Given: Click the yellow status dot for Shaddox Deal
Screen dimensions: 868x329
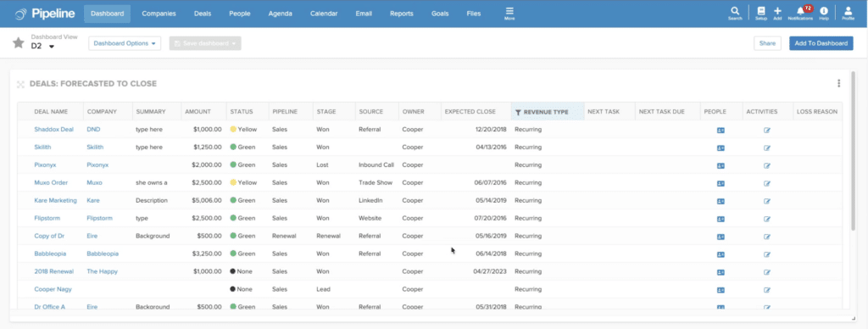Looking at the screenshot, I should 233,130.
